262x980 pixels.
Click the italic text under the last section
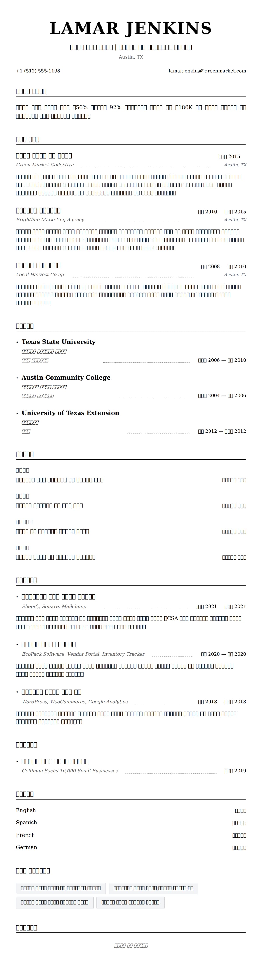131,945
